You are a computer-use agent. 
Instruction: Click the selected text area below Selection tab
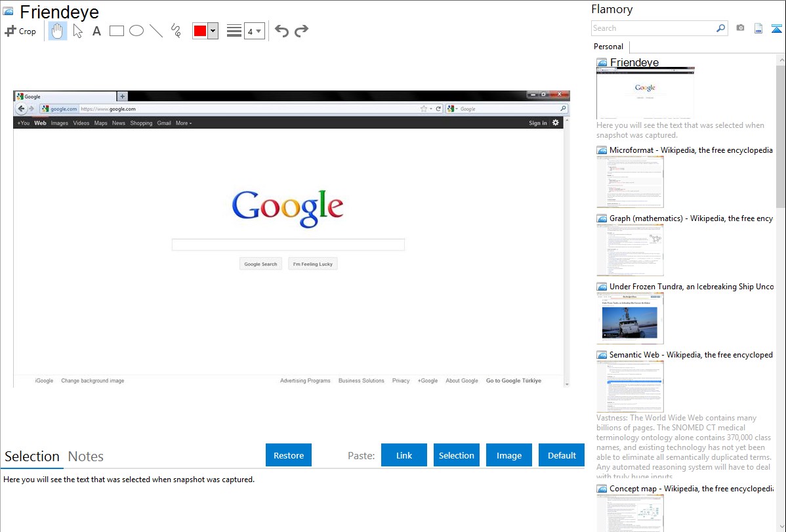coord(129,480)
